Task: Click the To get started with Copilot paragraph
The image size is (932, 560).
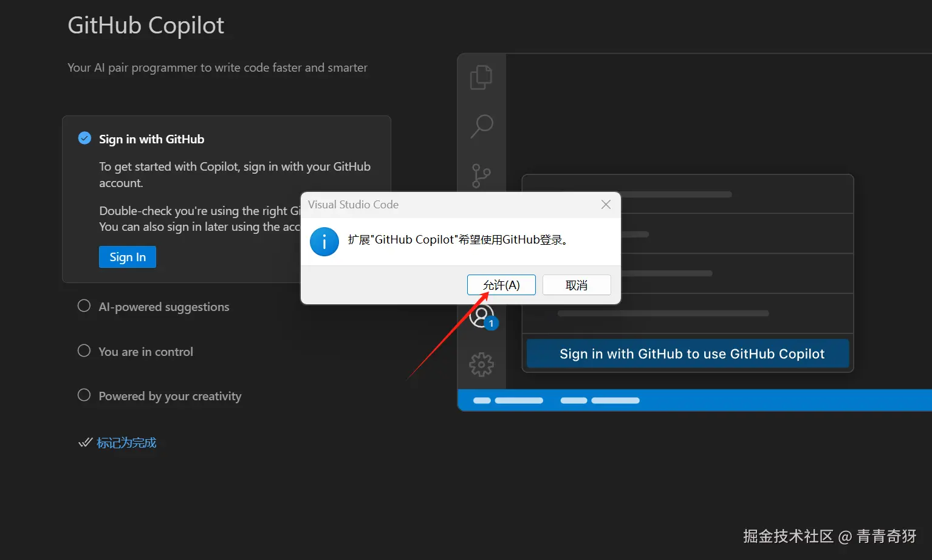Action: pyautogui.click(x=235, y=174)
